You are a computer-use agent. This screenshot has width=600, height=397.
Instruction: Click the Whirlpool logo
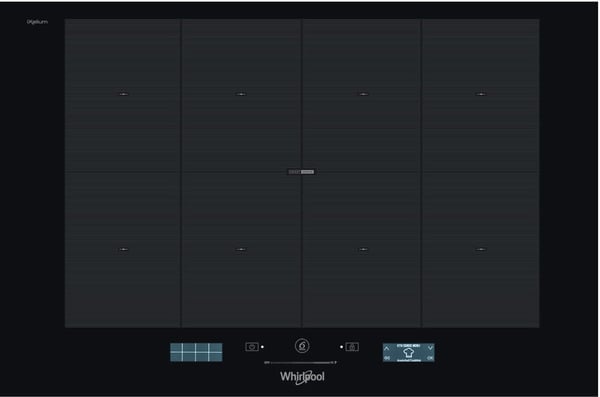click(302, 377)
